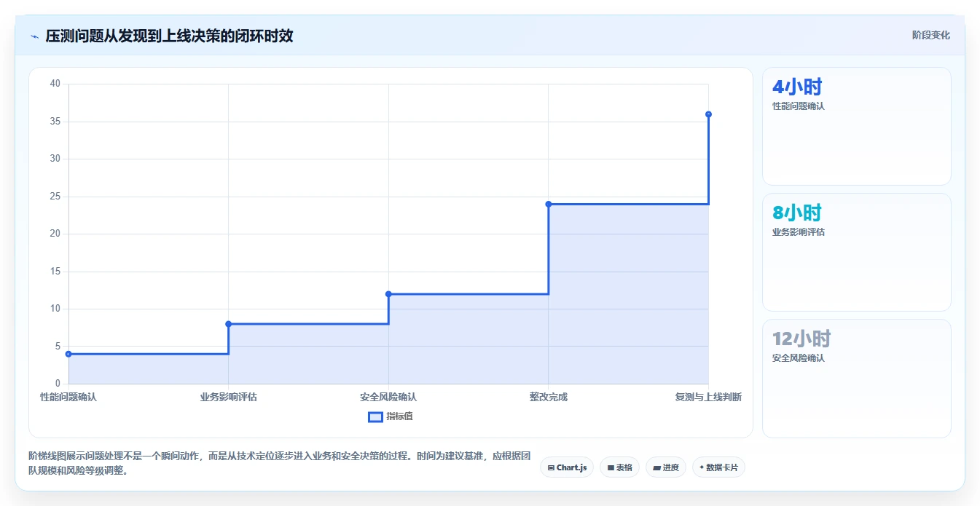Click the 8小时 value text
980x506 pixels.
point(797,213)
